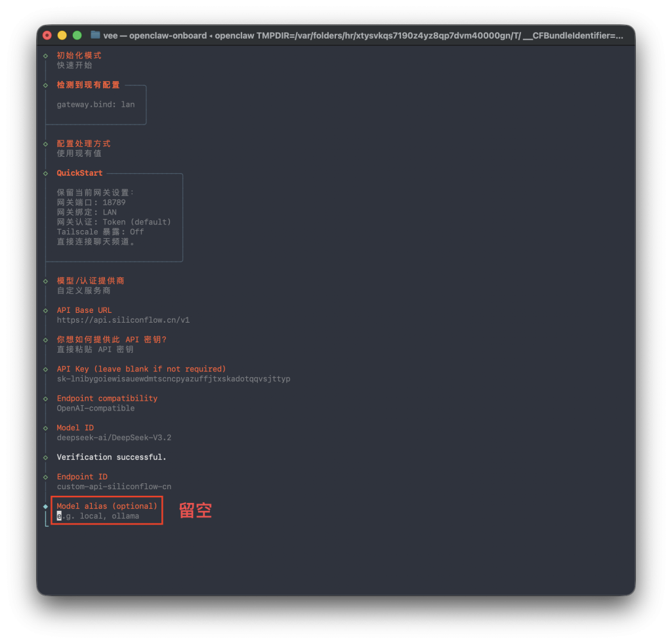
Task: Select the 检测到现有配置 step indicator
Action: click(46, 85)
